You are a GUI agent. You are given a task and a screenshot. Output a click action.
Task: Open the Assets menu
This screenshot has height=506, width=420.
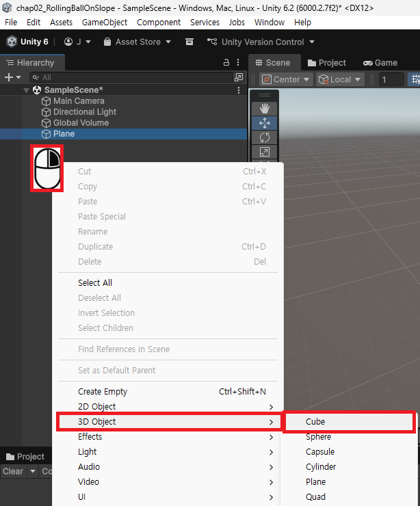coord(61,23)
